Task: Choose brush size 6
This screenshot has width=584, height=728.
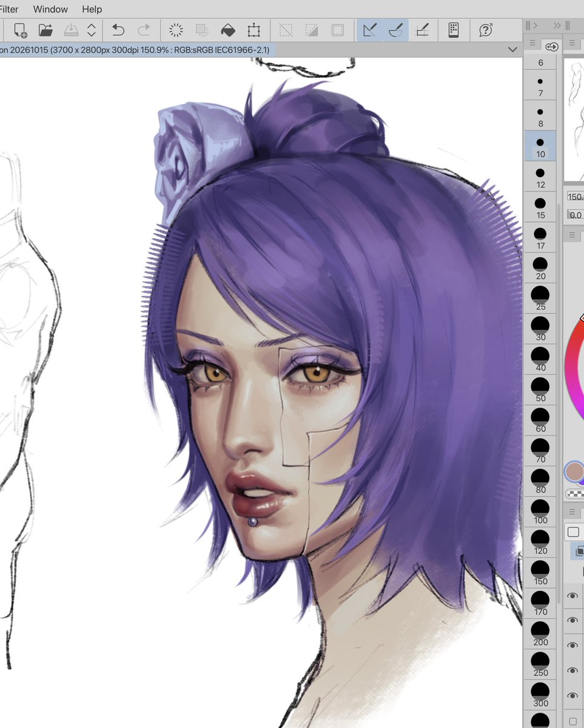Action: tap(540, 62)
